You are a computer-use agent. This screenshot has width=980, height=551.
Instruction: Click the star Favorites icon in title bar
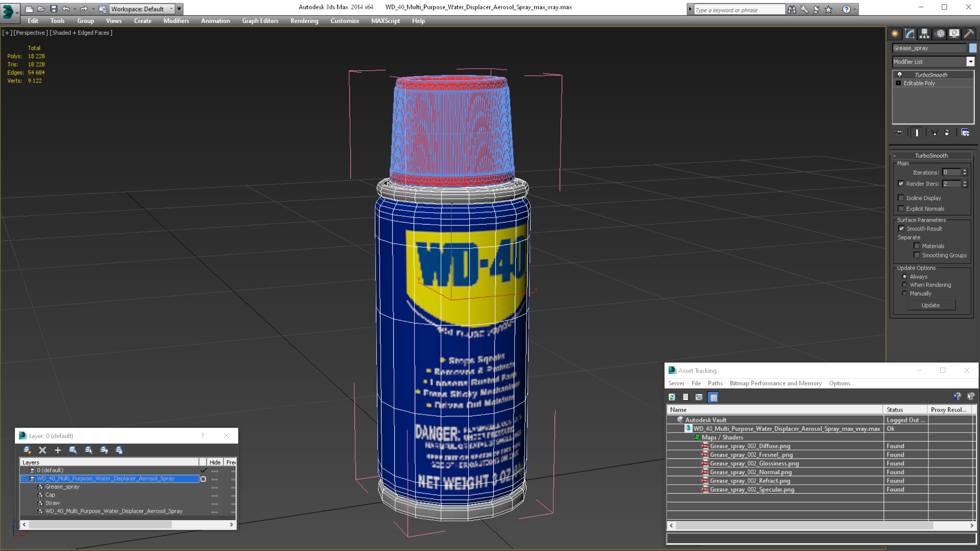coord(828,9)
